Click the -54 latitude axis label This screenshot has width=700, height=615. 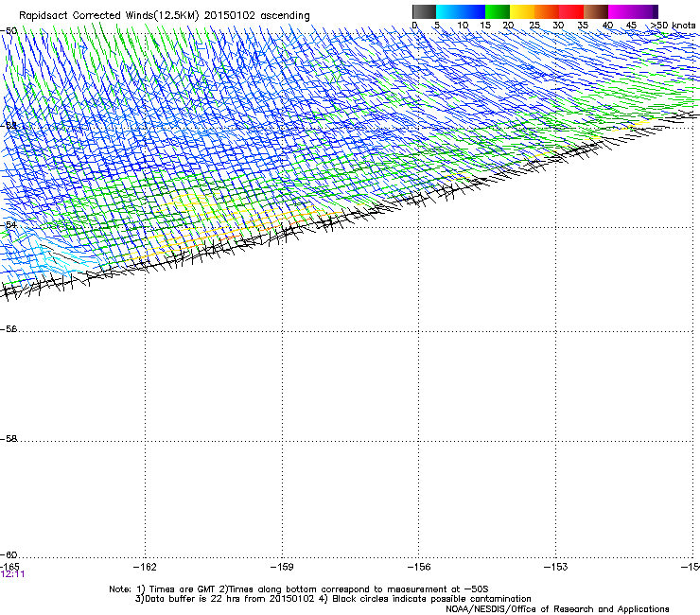coord(9,225)
